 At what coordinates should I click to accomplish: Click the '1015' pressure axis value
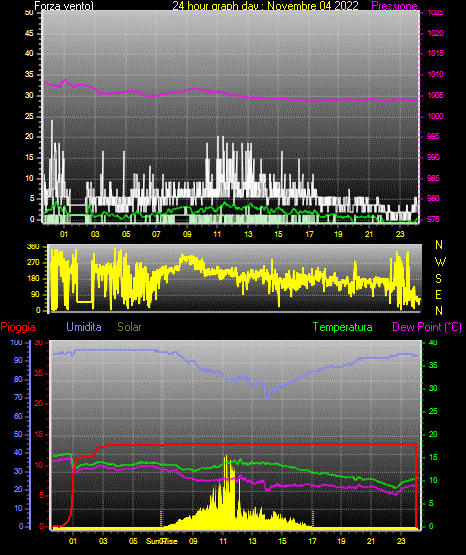436,53
